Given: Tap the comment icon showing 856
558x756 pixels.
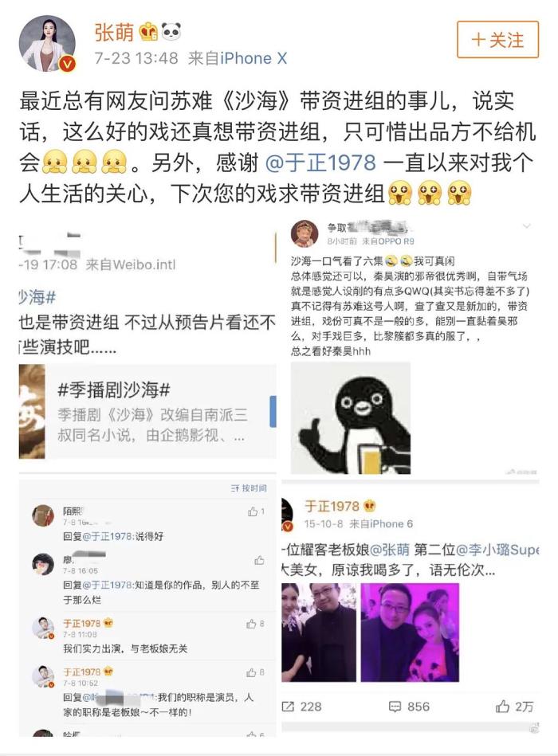Looking at the screenshot, I should click(x=409, y=707).
